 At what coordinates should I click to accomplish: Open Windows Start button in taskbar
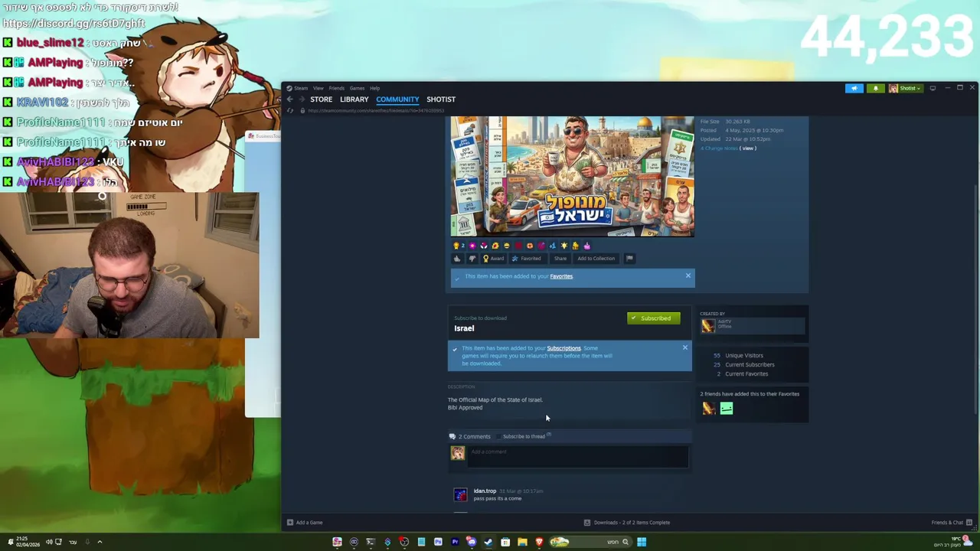642,542
